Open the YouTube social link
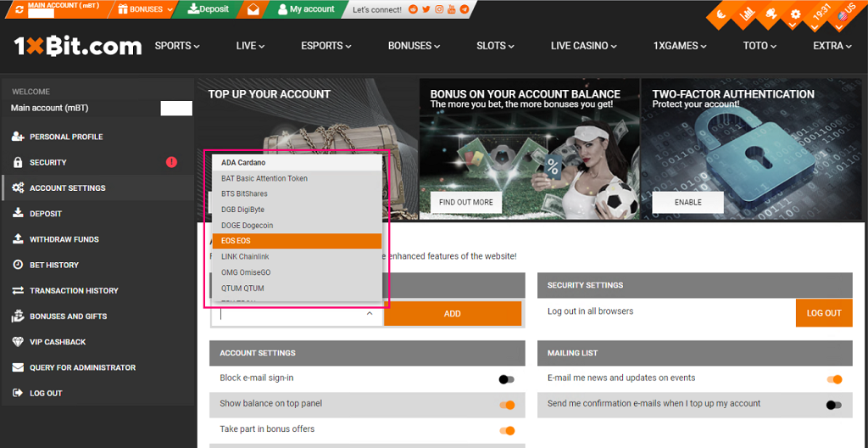The height and width of the screenshot is (448, 868). tap(452, 8)
